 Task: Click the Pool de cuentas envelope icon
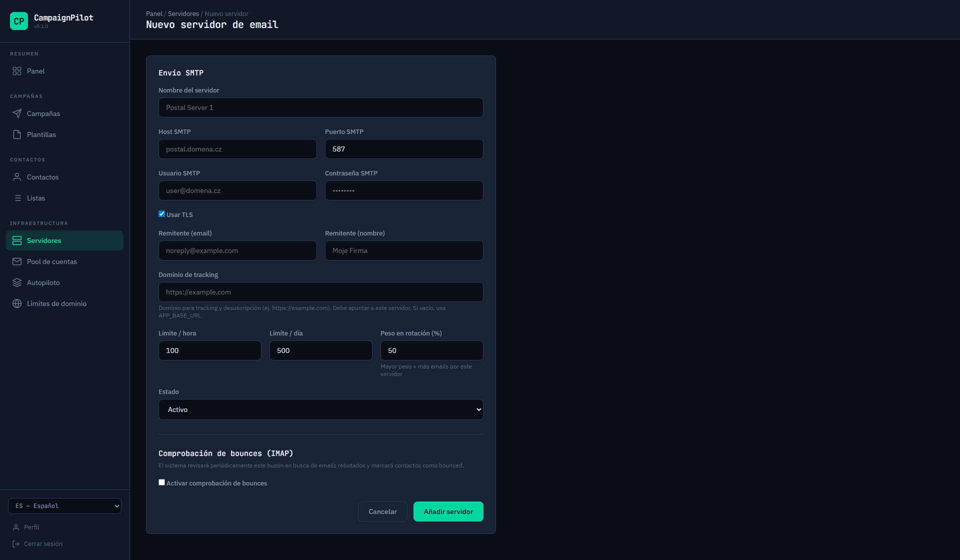17,261
